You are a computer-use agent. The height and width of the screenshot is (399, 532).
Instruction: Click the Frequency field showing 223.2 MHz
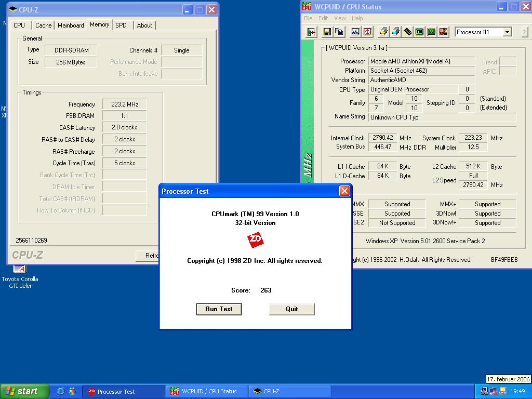[125, 104]
